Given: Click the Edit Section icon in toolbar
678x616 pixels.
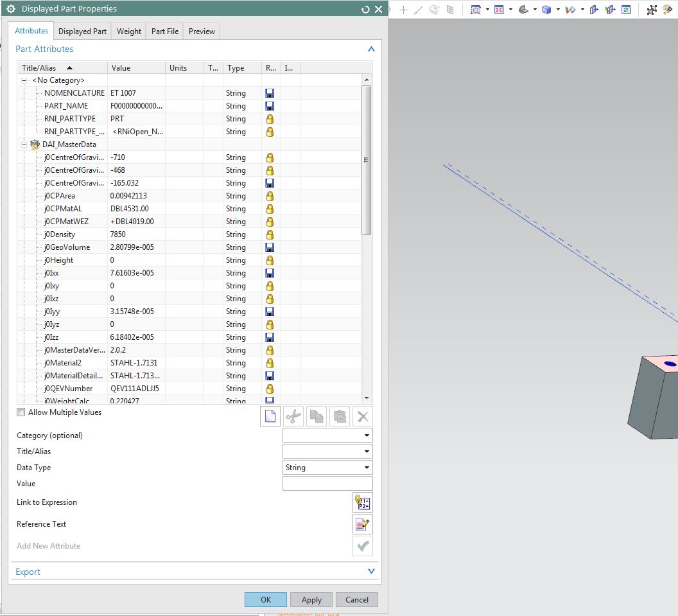Looking at the screenshot, I should click(x=594, y=10).
